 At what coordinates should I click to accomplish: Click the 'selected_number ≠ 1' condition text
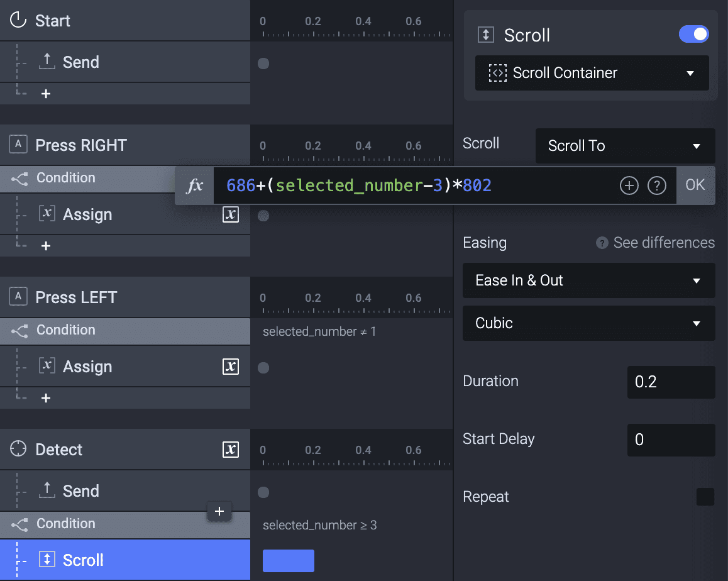[319, 331]
